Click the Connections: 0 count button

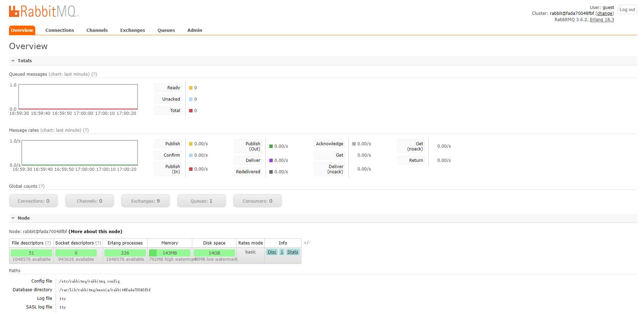pyautogui.click(x=34, y=201)
